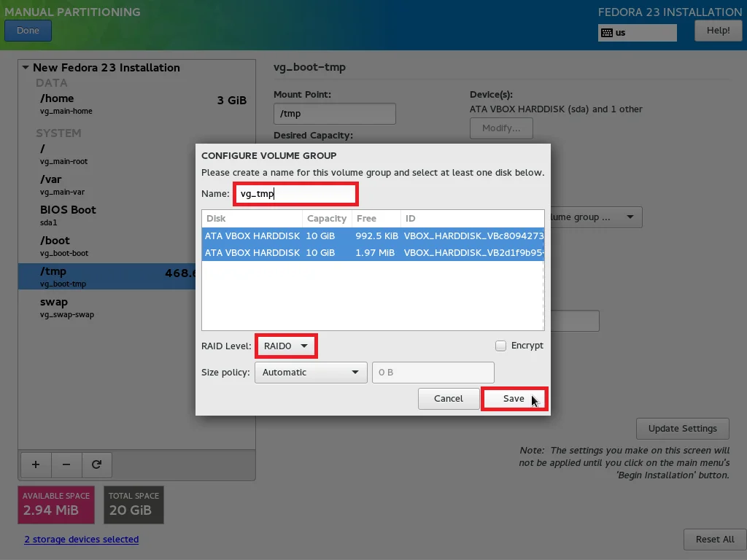Click the Help! button
This screenshot has height=560, width=747.
click(x=718, y=31)
